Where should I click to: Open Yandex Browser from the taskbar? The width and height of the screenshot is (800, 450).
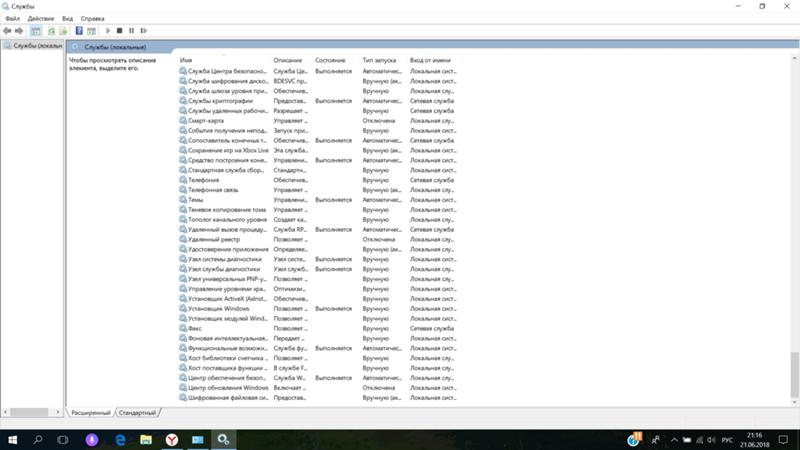172,440
